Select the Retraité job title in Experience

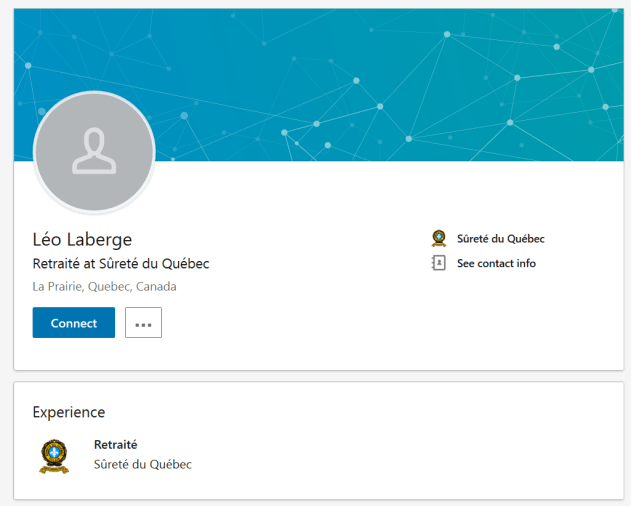[x=115, y=444]
